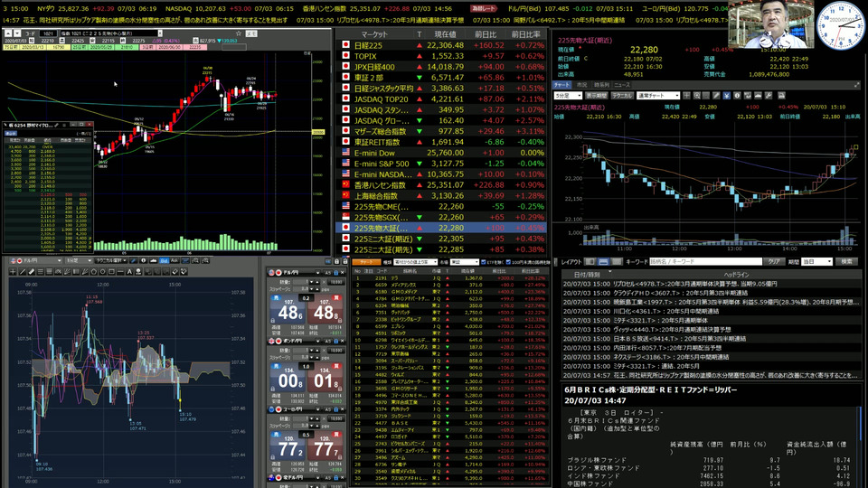Open the technical indicator selection dropdown
Screen dimensions: 868x488
[110, 260]
